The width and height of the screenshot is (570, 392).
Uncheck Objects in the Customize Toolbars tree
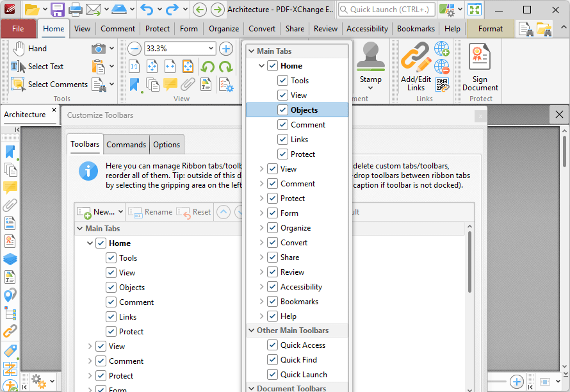coord(111,287)
